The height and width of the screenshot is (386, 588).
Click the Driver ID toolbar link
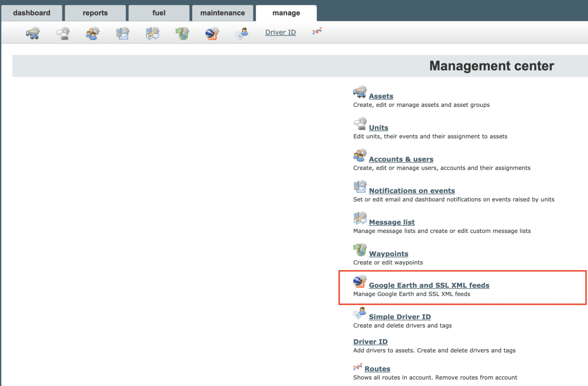pyautogui.click(x=280, y=32)
